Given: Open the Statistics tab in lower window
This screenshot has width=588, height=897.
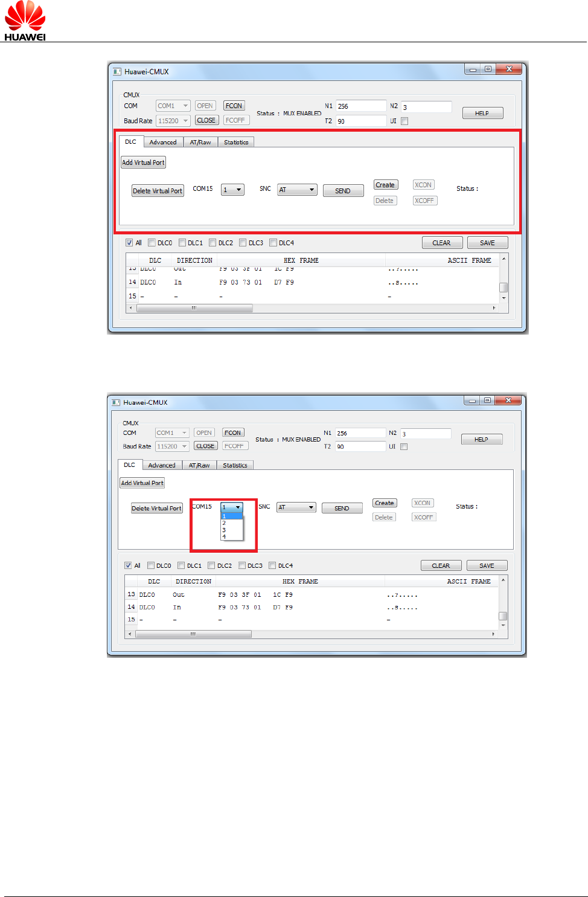Looking at the screenshot, I should pos(235,465).
